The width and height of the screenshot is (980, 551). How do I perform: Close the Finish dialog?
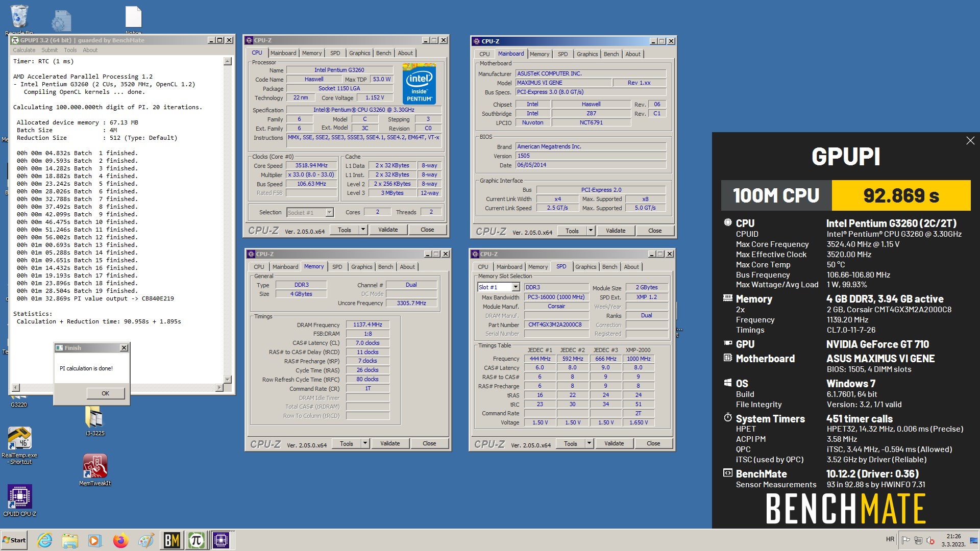[124, 348]
